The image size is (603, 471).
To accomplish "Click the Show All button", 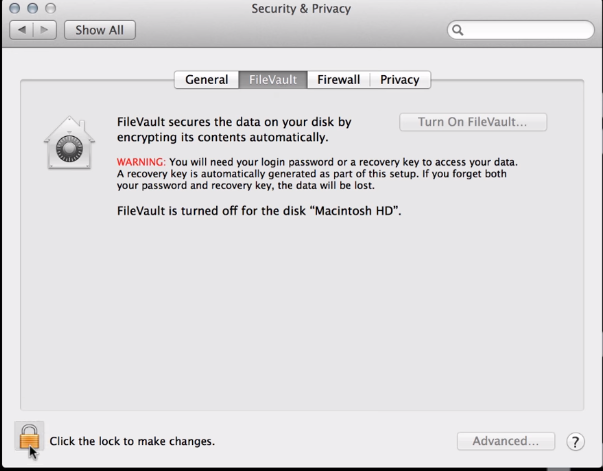I will [x=100, y=30].
